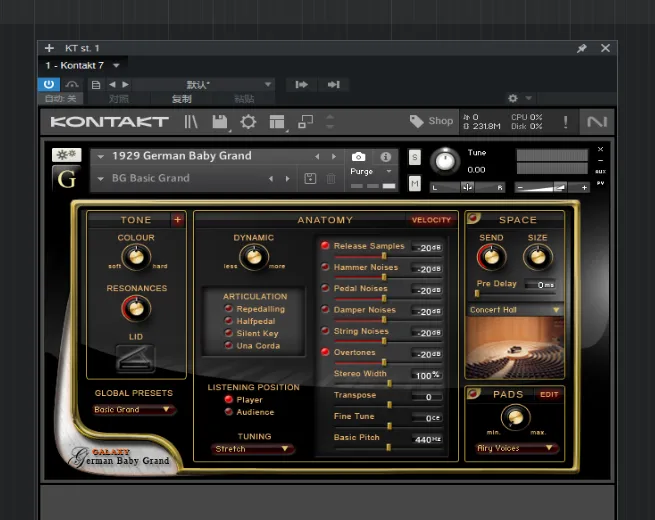Viewport: 655px width, 520px height.
Task: Click the piano LID position icon
Action: click(135, 359)
